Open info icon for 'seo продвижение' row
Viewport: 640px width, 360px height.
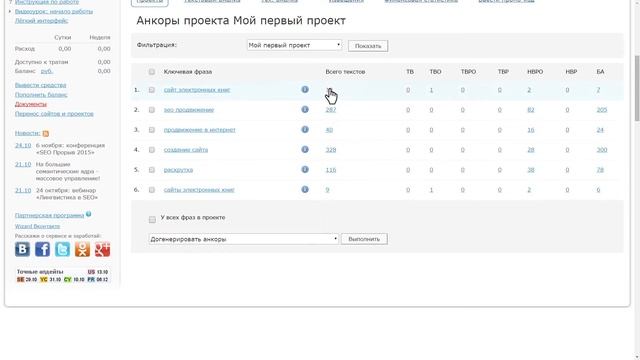click(305, 109)
